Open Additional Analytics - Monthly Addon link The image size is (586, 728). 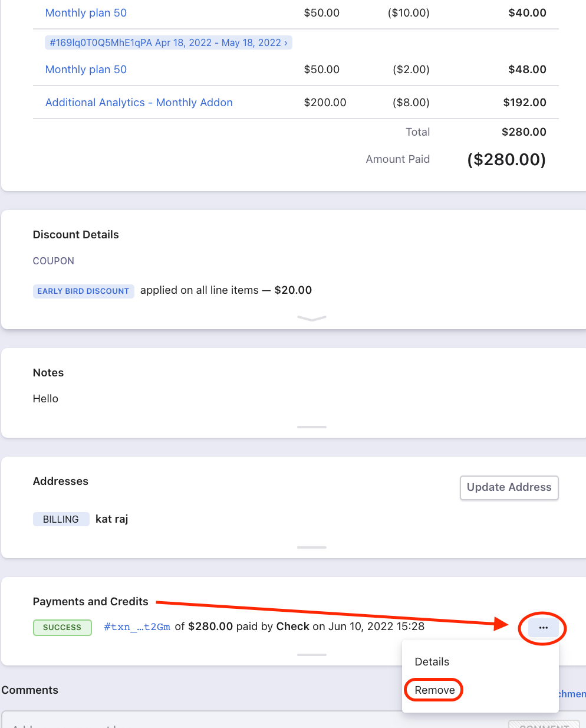[139, 103]
